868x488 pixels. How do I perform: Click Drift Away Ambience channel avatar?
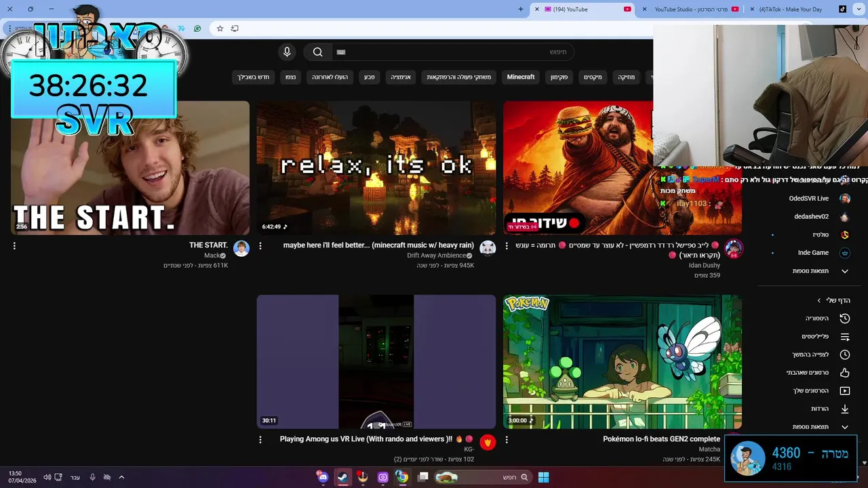[488, 248]
